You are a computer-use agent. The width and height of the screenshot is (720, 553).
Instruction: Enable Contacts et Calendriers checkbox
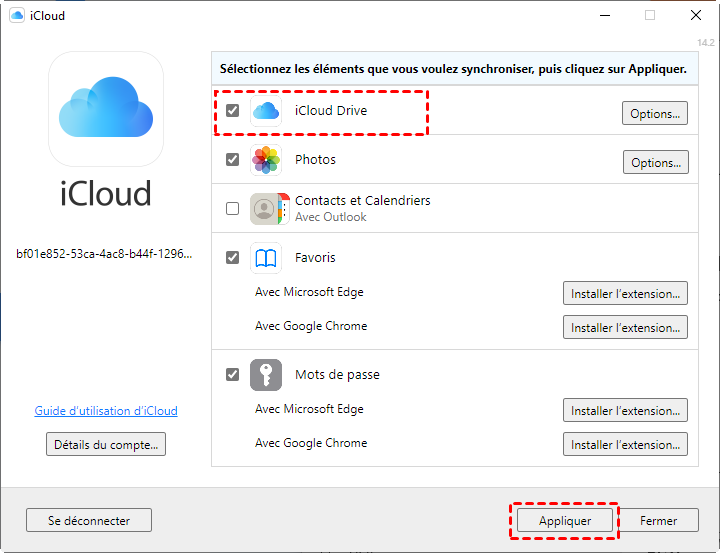click(x=233, y=209)
